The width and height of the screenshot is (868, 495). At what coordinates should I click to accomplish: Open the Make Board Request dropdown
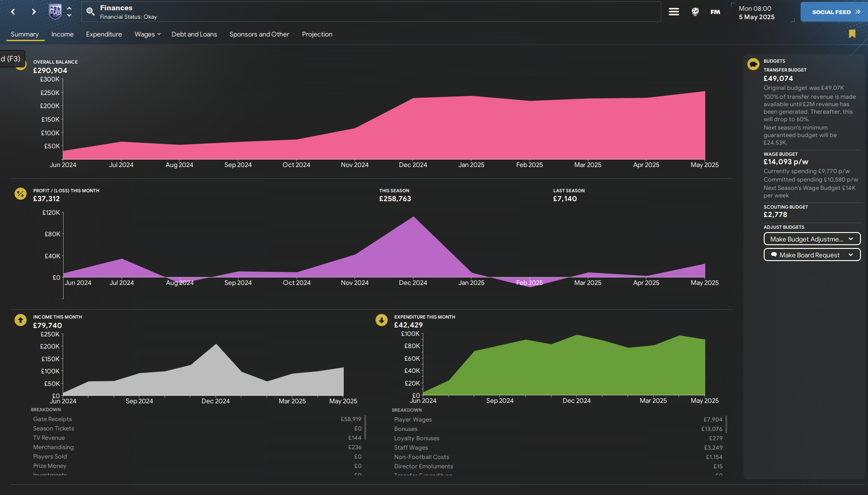tap(812, 255)
